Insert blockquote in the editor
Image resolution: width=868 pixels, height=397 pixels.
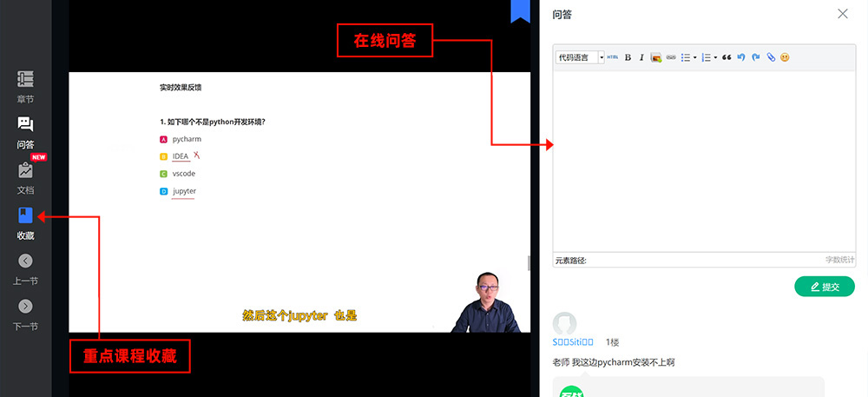click(x=727, y=57)
